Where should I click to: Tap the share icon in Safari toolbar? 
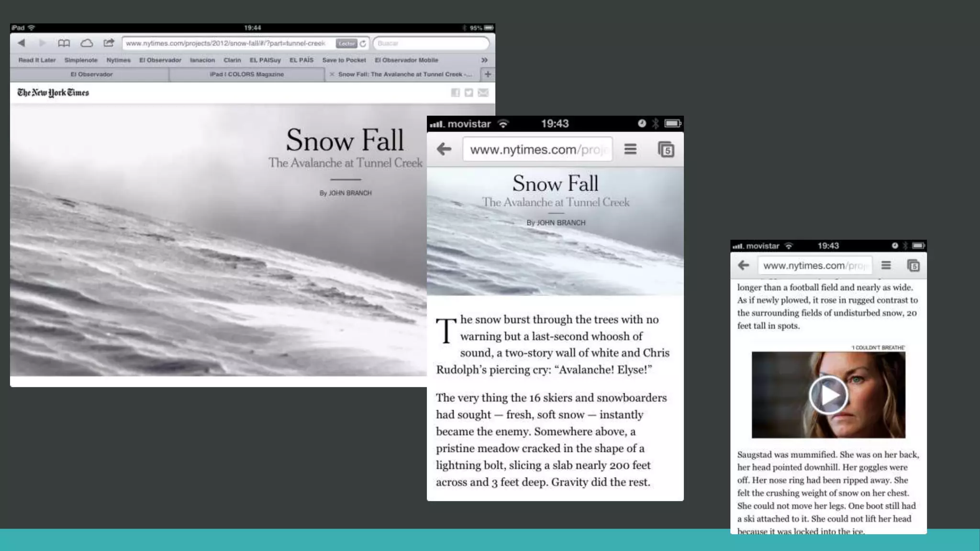click(x=109, y=43)
